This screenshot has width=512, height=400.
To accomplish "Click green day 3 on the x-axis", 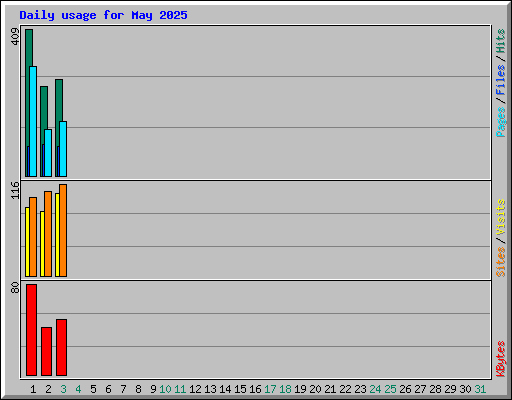I will tap(63, 389).
